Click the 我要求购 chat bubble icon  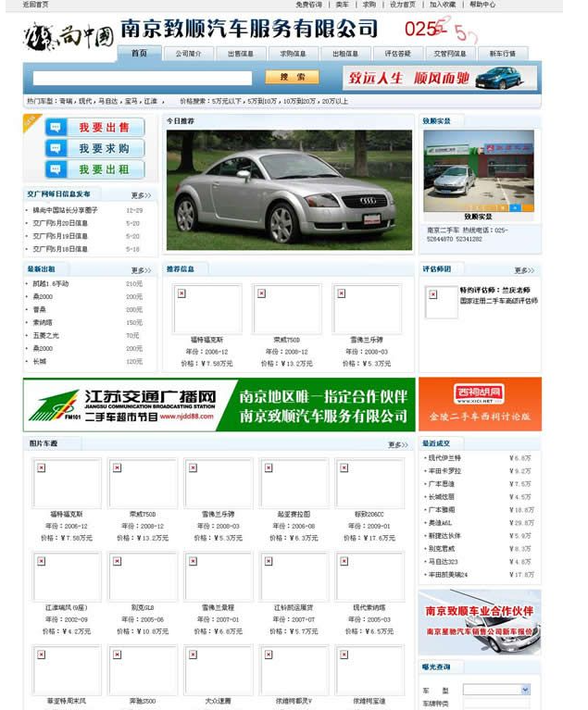click(x=56, y=148)
